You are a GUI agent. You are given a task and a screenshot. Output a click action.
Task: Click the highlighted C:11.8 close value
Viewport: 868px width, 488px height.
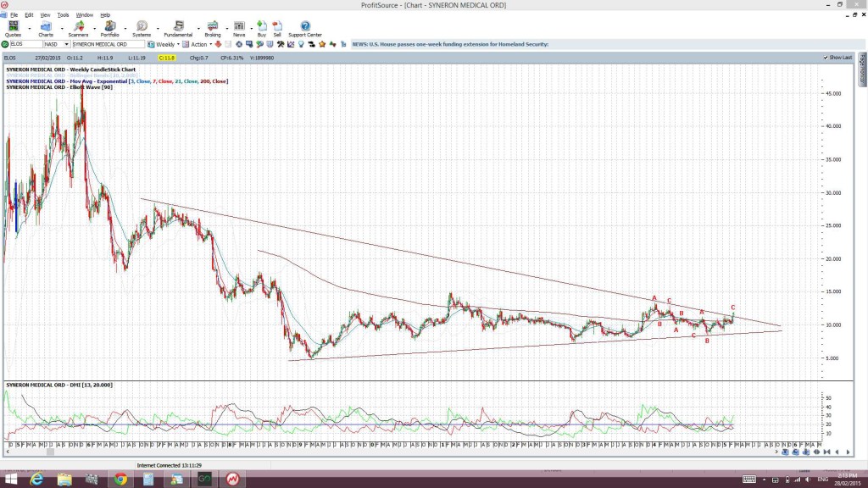(167, 58)
